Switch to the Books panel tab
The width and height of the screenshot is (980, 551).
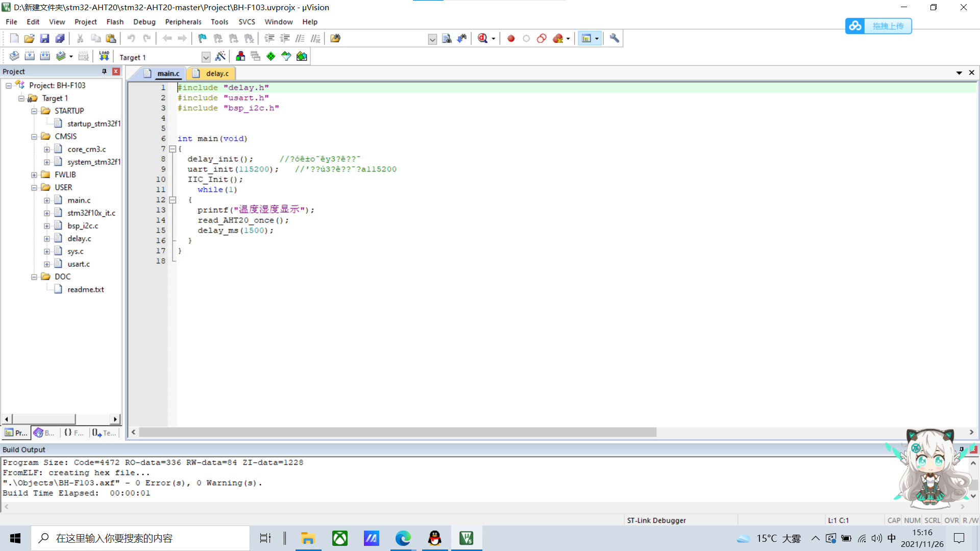coord(44,433)
